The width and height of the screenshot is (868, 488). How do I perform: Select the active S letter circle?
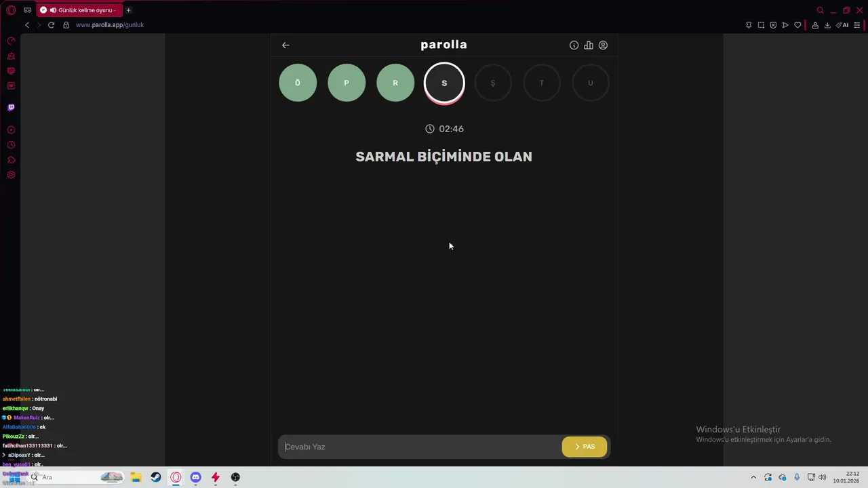(444, 83)
